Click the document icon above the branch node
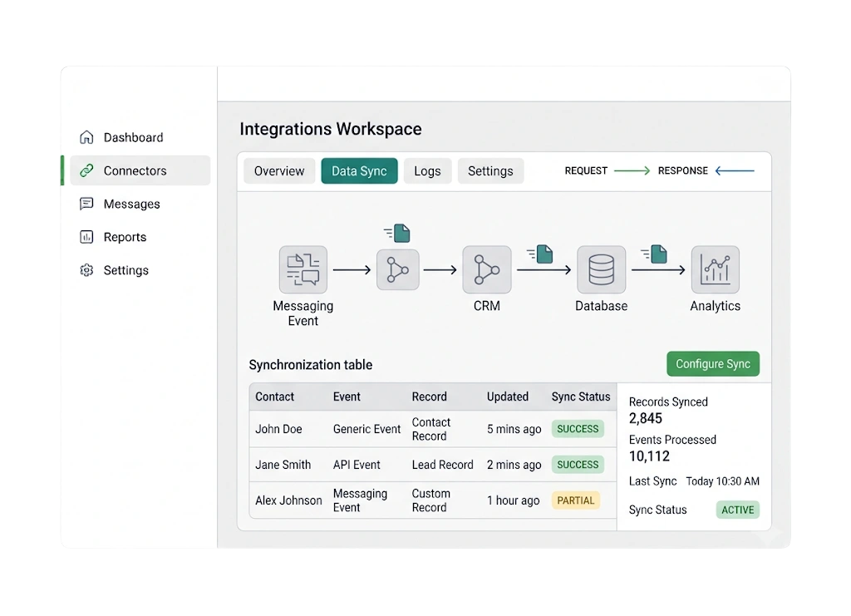The height and width of the screenshot is (616, 851). click(398, 233)
